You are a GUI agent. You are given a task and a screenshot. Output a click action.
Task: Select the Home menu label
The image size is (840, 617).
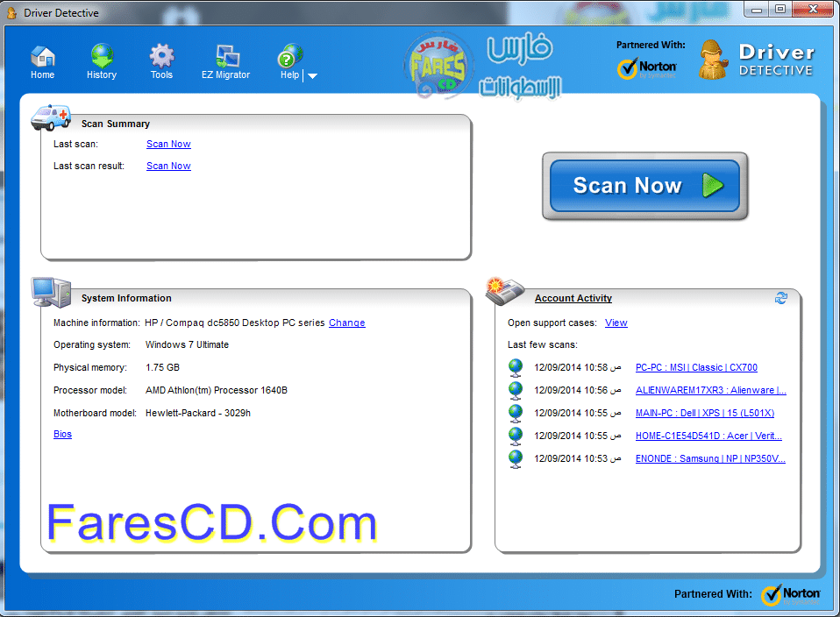(x=43, y=75)
